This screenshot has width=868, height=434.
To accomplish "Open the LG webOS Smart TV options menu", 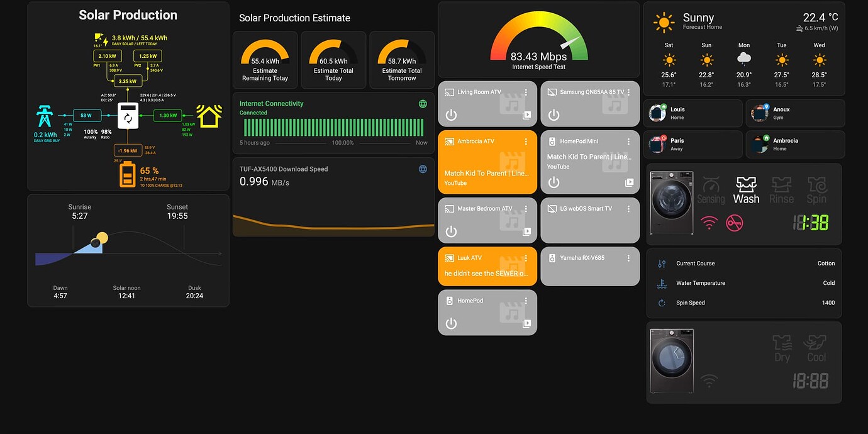I will point(629,208).
